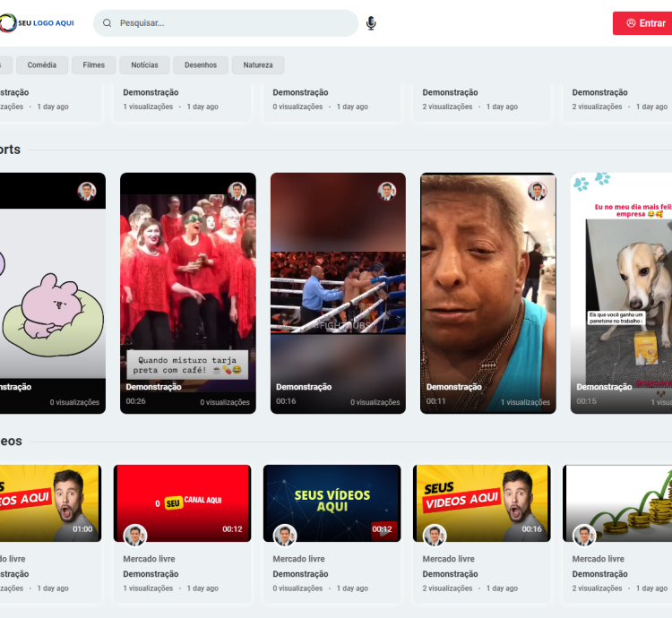
Task: Click channel avatar on SEU CANAL AQUI video
Action: point(135,535)
